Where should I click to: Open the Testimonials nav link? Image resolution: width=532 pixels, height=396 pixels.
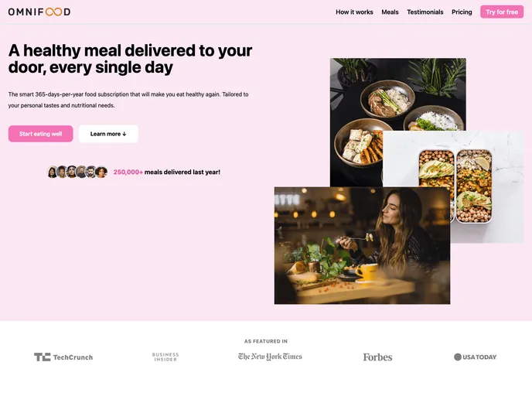425,12
